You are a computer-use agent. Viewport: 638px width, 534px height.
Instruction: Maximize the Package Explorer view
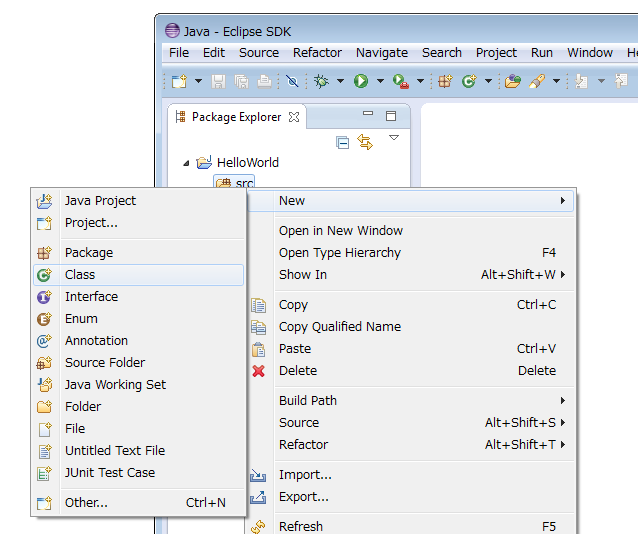click(391, 116)
